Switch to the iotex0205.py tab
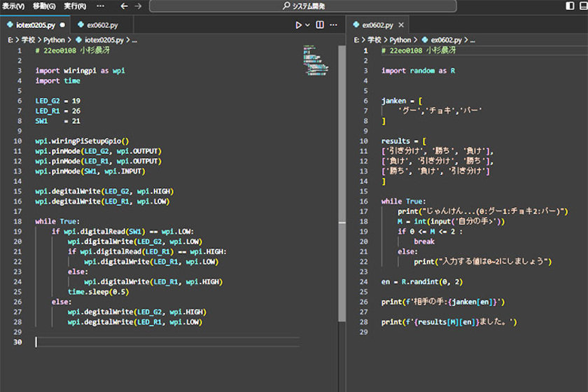The width and height of the screenshot is (588, 392). (34, 24)
